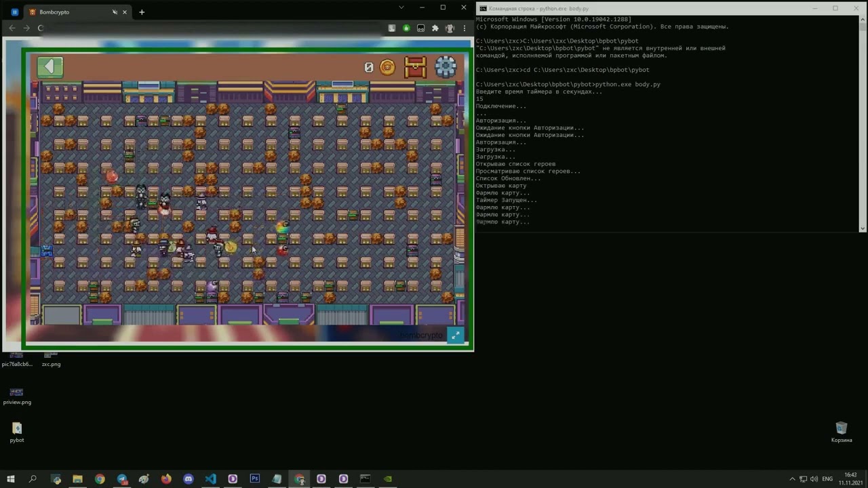Click 'Открываю карту' console line
The width and height of the screenshot is (868, 488).
[x=501, y=186]
